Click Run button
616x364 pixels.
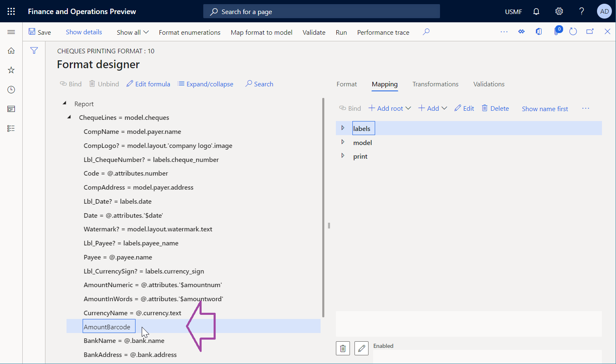pyautogui.click(x=341, y=32)
